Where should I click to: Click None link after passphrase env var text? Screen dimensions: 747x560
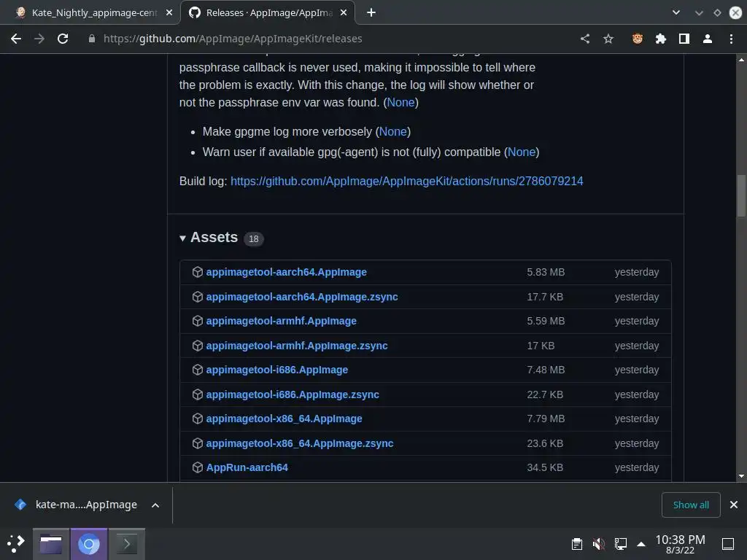[x=400, y=102]
